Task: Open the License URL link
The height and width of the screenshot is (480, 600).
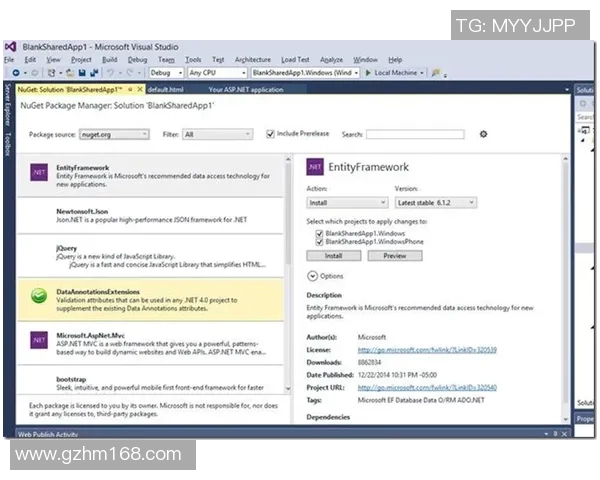Action: (427, 350)
